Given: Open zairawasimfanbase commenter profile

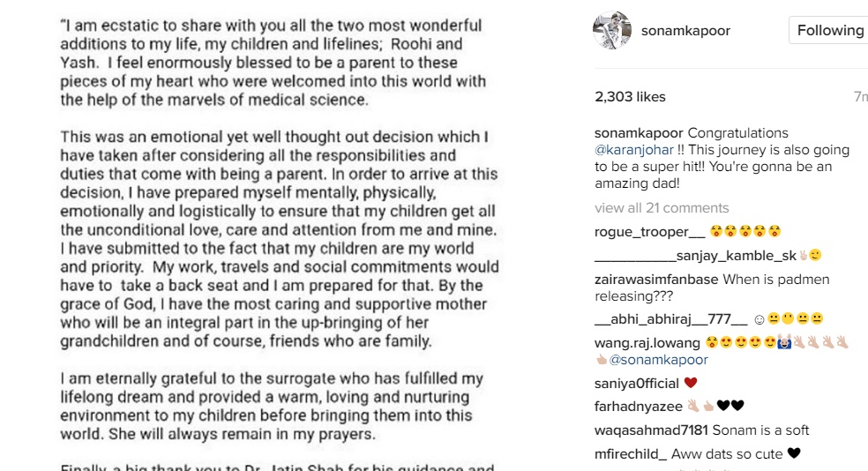Looking at the screenshot, I should 656,280.
